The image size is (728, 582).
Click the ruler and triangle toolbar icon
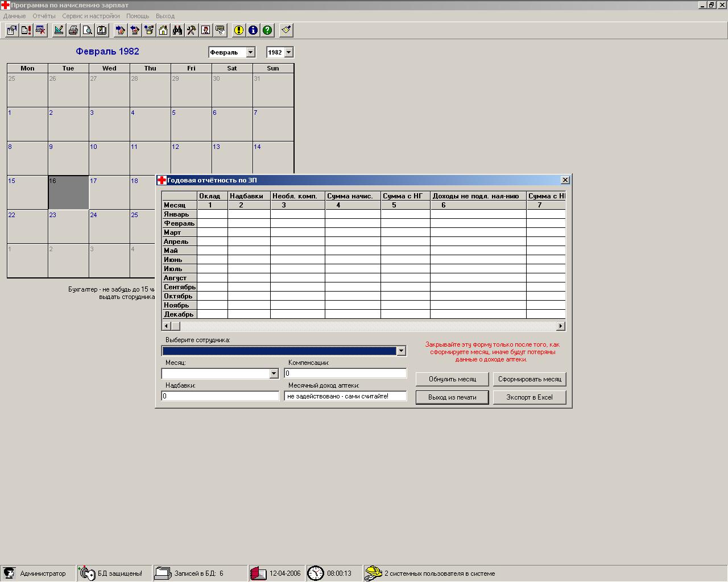59,30
